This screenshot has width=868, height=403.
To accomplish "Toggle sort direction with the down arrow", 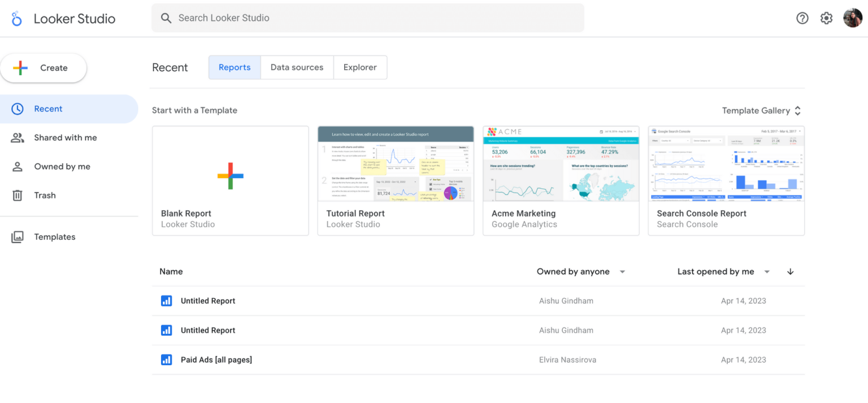I will 790,271.
